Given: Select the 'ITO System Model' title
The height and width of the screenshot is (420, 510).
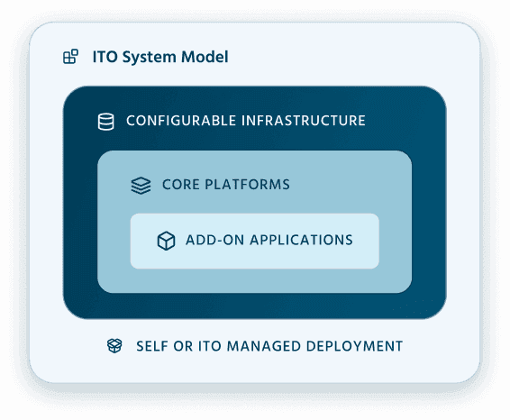Looking at the screenshot, I should point(160,57).
